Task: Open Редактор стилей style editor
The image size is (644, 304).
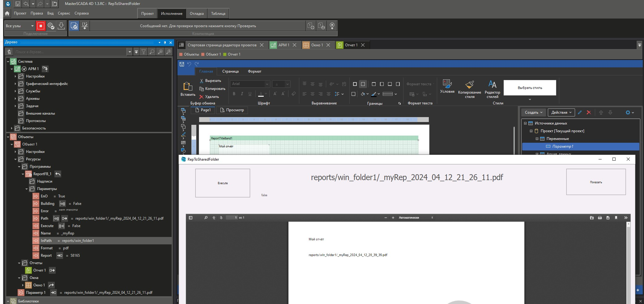Action: [492, 89]
